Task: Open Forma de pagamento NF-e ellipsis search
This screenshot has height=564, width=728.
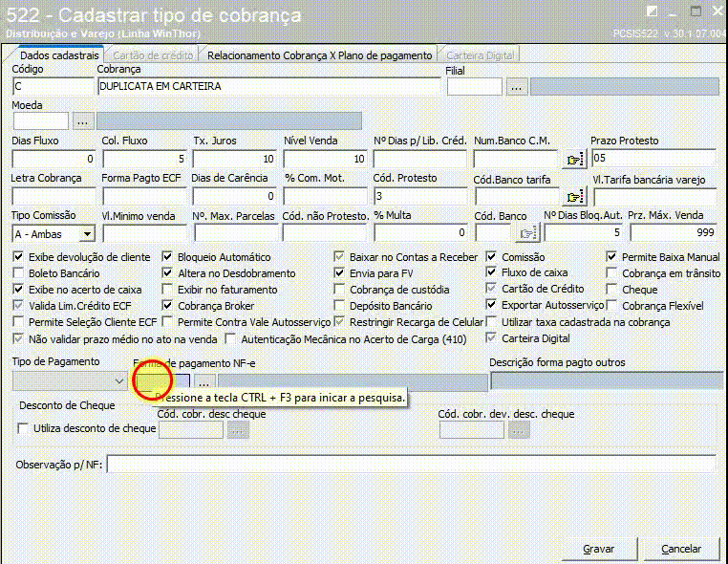Action: 203,382
